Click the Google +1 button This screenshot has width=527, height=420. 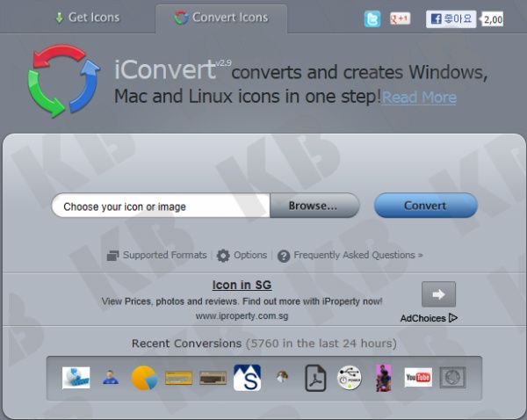[x=400, y=18]
